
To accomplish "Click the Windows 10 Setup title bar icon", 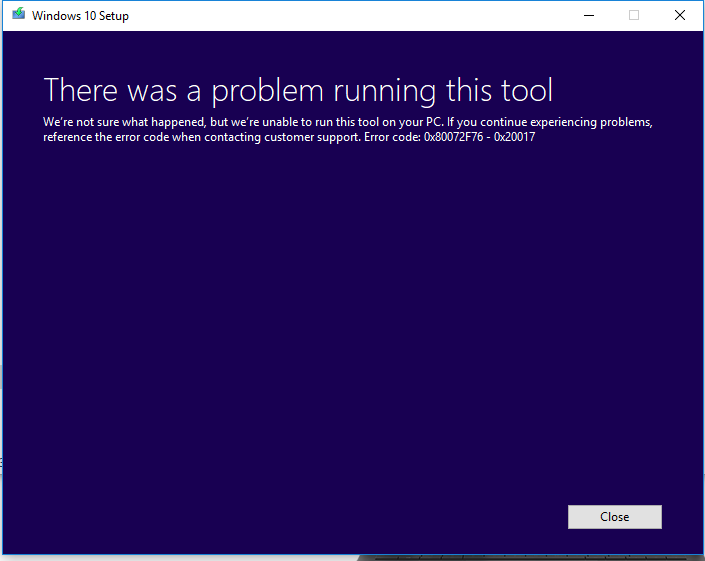I will tap(18, 14).
